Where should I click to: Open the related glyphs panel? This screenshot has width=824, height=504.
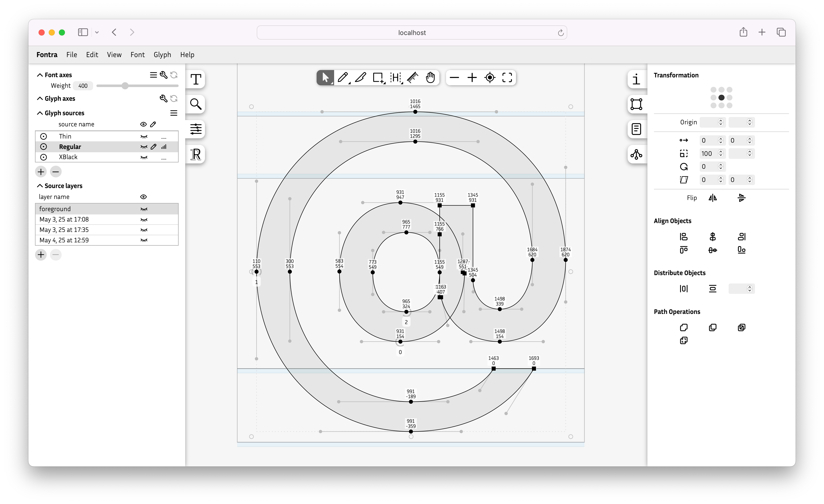[x=636, y=155]
